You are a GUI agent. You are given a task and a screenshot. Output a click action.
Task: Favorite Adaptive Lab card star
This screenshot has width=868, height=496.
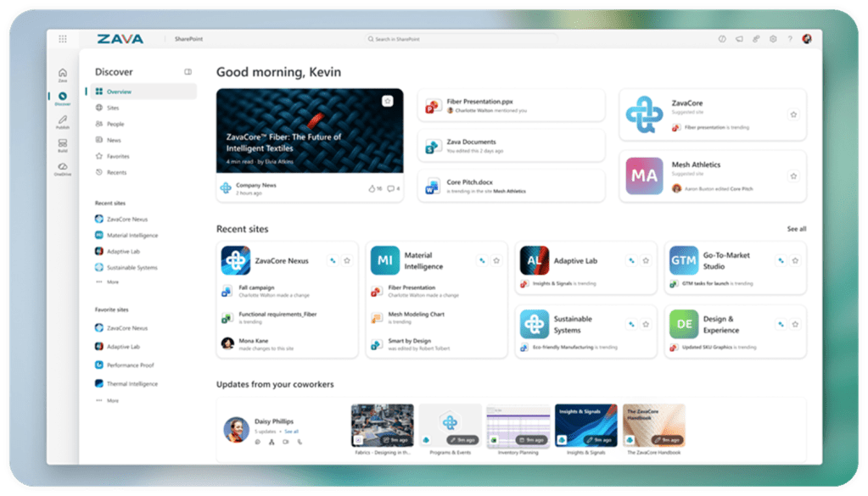pyautogui.click(x=646, y=260)
